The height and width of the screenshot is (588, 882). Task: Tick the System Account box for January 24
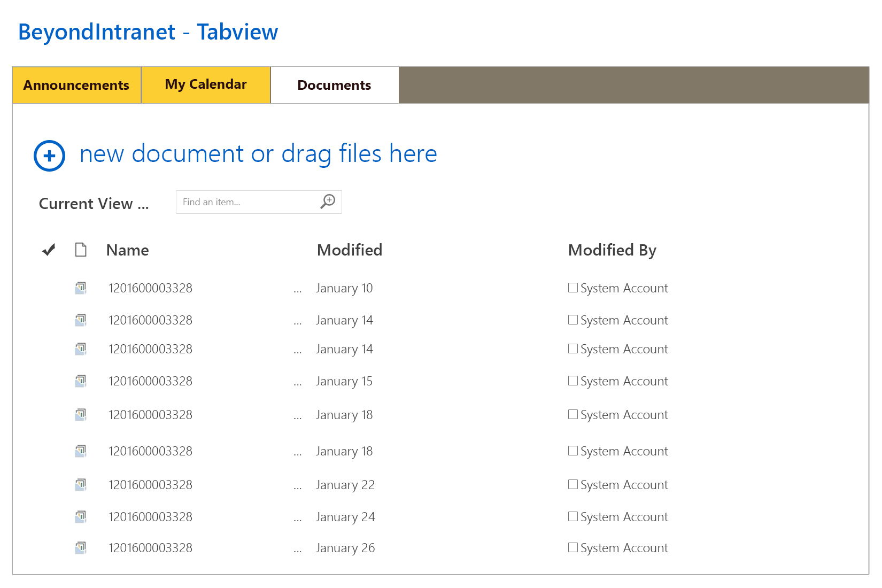[x=573, y=516]
